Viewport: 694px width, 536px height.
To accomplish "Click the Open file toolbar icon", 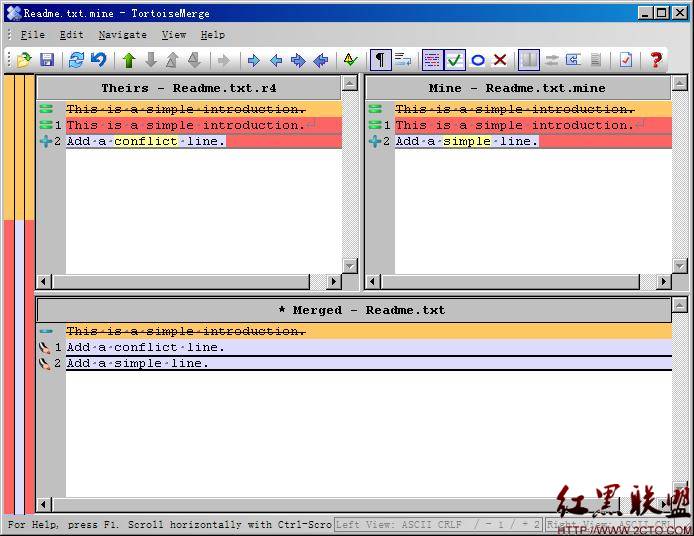I will pyautogui.click(x=24, y=60).
